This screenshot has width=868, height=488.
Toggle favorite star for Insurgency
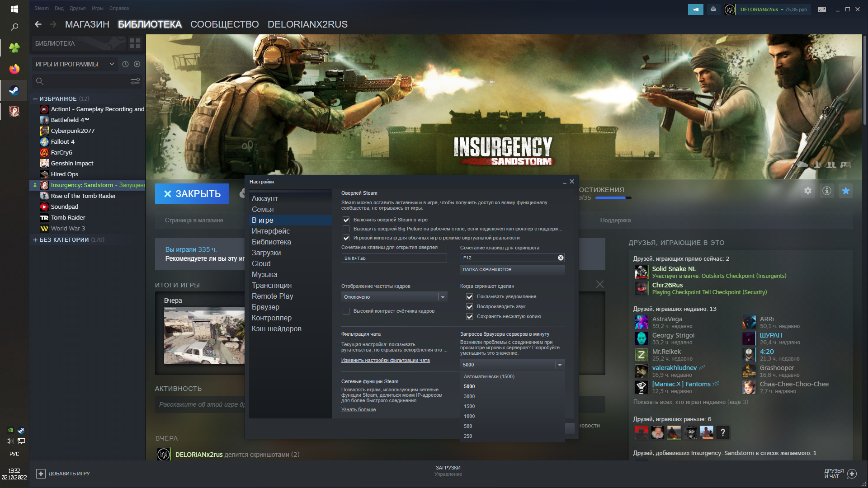(846, 191)
